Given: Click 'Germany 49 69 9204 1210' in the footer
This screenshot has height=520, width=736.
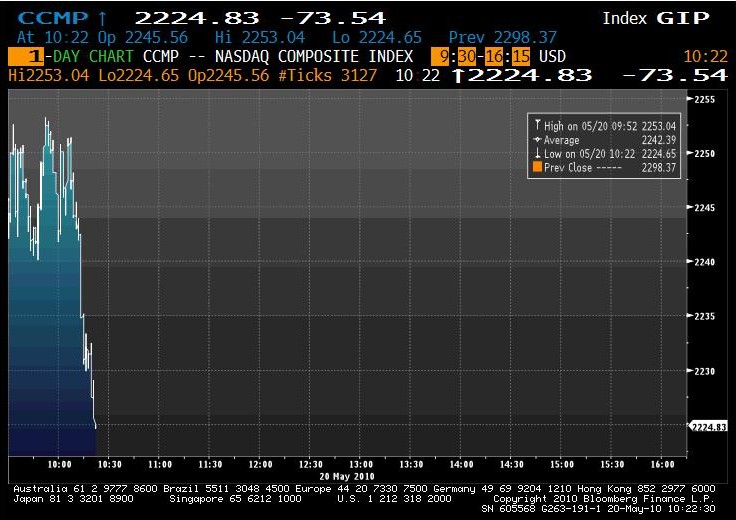Looking at the screenshot, I should [x=502, y=489].
